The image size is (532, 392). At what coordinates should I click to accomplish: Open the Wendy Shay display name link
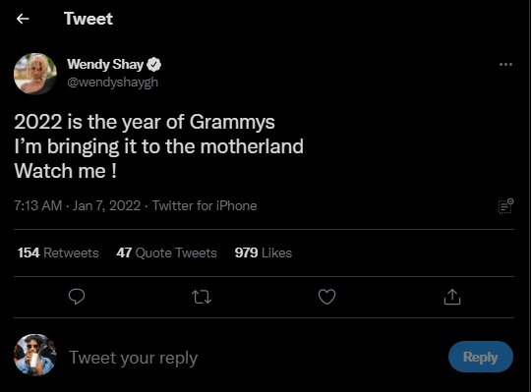coord(105,65)
